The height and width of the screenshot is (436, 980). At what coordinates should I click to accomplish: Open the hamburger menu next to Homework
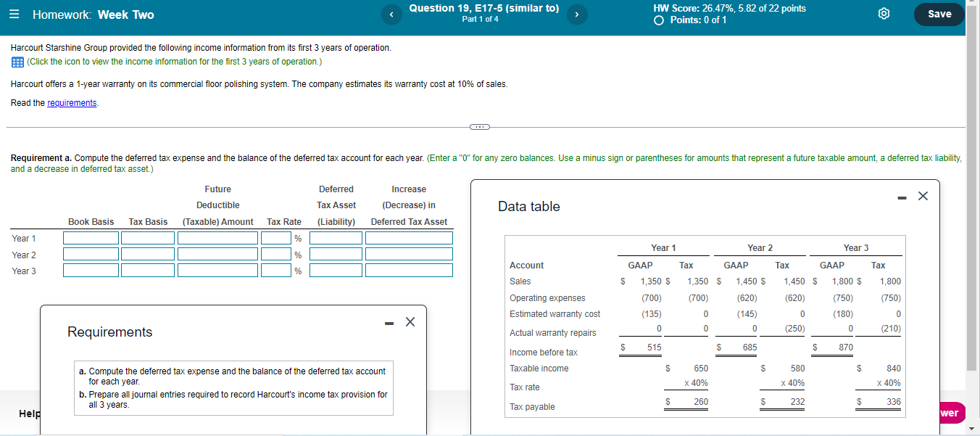click(x=16, y=15)
